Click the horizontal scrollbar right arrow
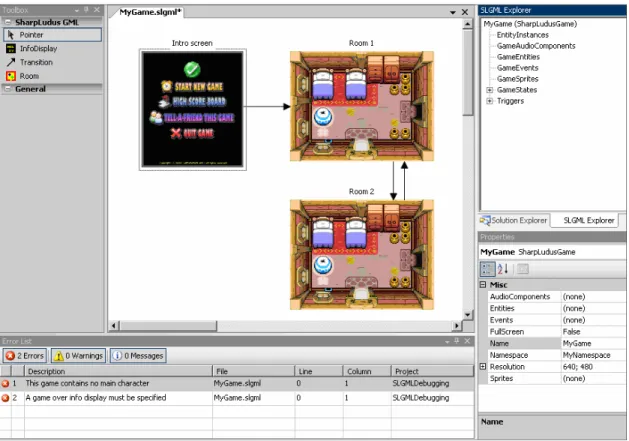 (457, 325)
